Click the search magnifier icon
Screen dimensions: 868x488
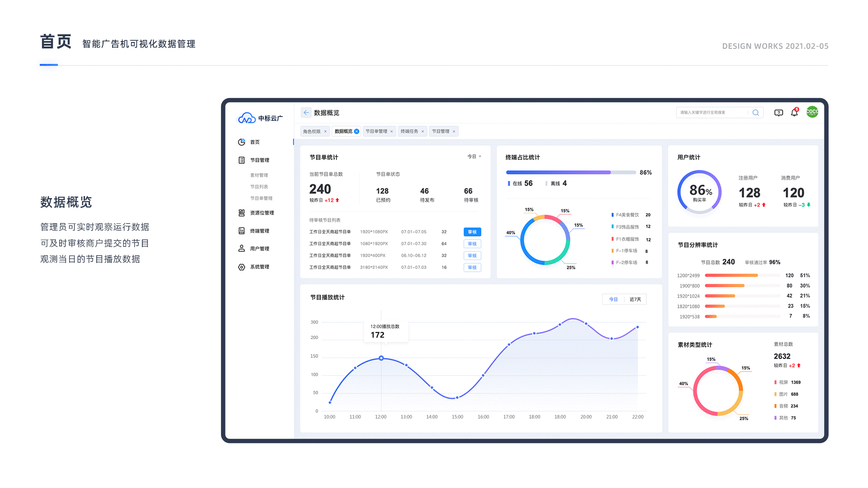755,113
